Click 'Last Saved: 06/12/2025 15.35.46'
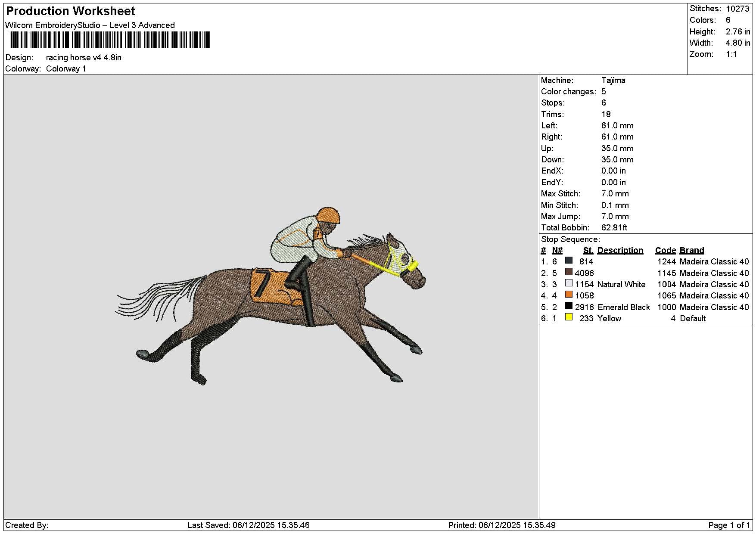Screen dimensions: 756x534 249,525
